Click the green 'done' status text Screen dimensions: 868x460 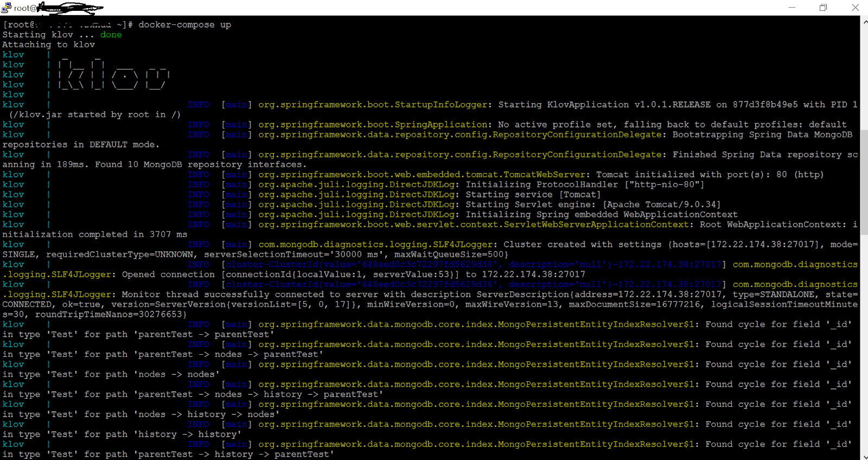click(x=111, y=35)
